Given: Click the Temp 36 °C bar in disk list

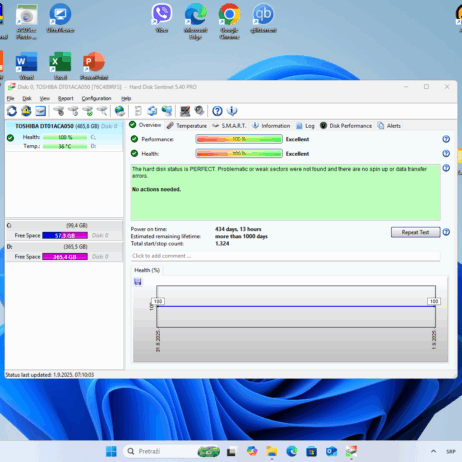Looking at the screenshot, I should 65,146.
